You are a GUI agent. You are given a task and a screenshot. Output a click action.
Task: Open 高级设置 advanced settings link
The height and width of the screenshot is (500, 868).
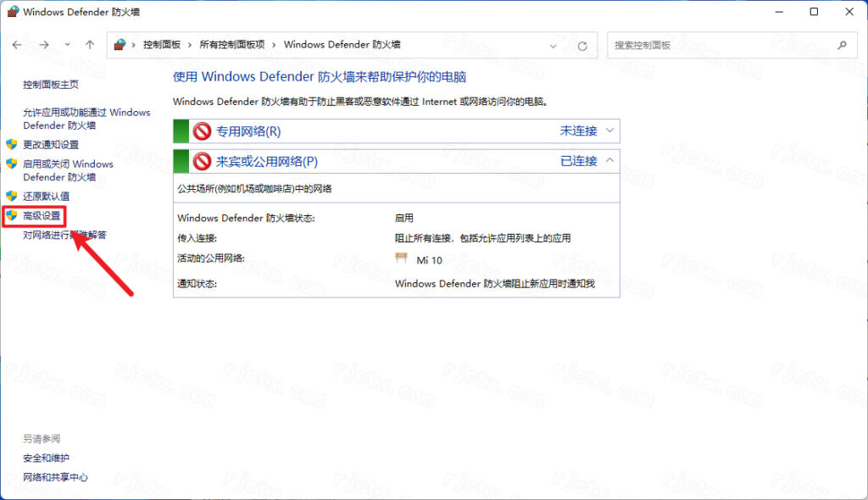pos(42,215)
